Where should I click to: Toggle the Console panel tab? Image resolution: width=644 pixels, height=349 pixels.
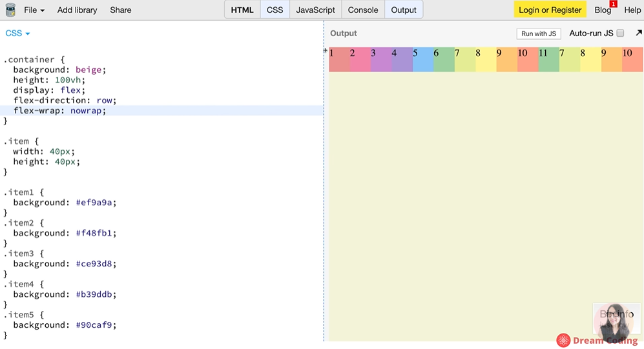coord(363,10)
